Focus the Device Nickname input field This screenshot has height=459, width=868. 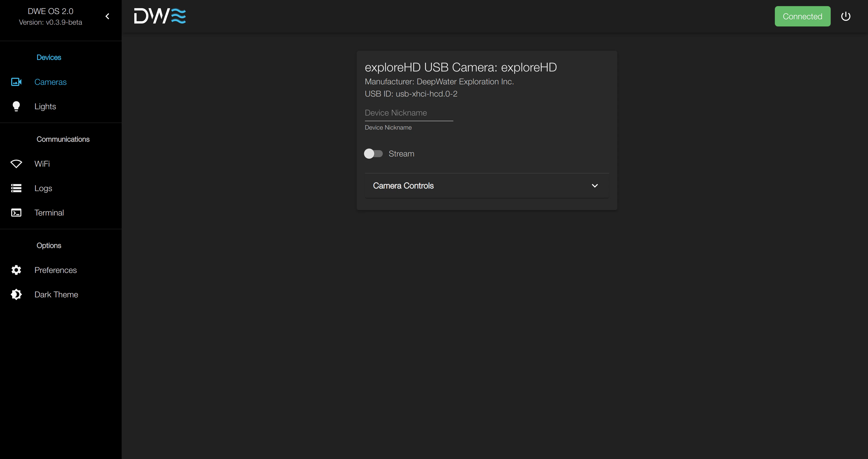(x=409, y=113)
